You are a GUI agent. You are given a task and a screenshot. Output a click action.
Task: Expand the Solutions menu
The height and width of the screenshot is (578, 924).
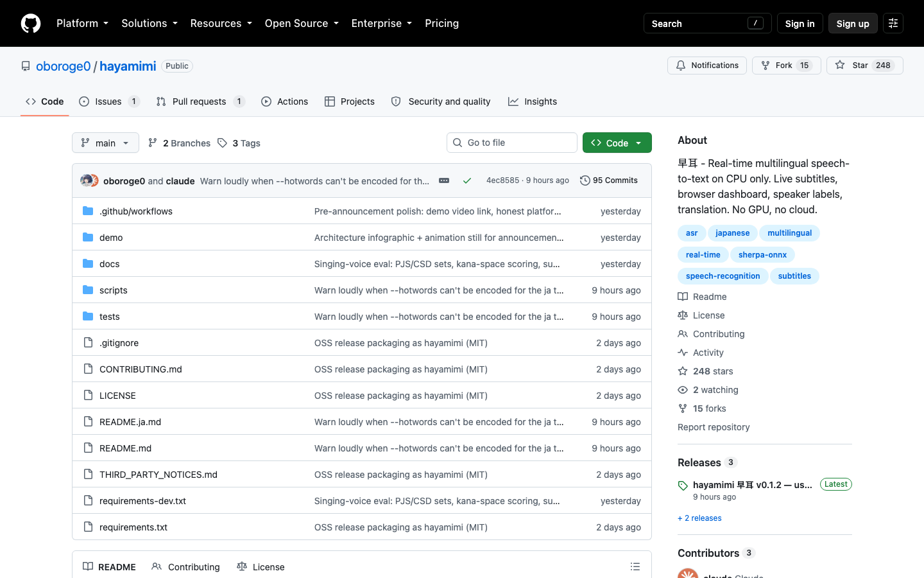tap(150, 23)
